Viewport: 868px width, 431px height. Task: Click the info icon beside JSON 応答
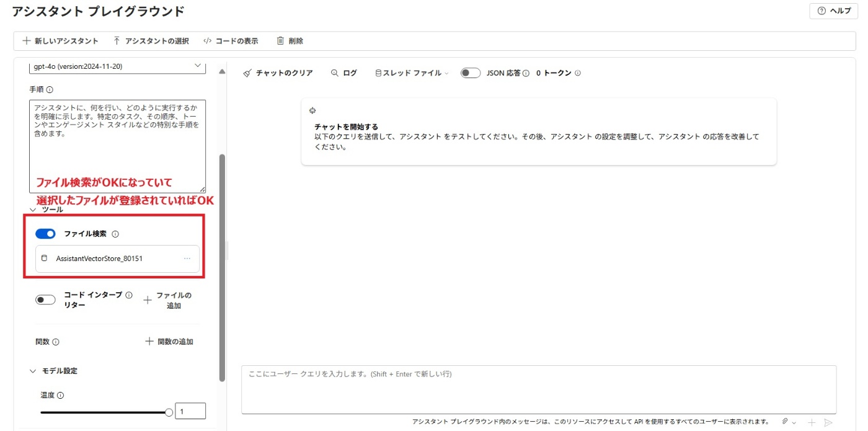click(x=526, y=73)
